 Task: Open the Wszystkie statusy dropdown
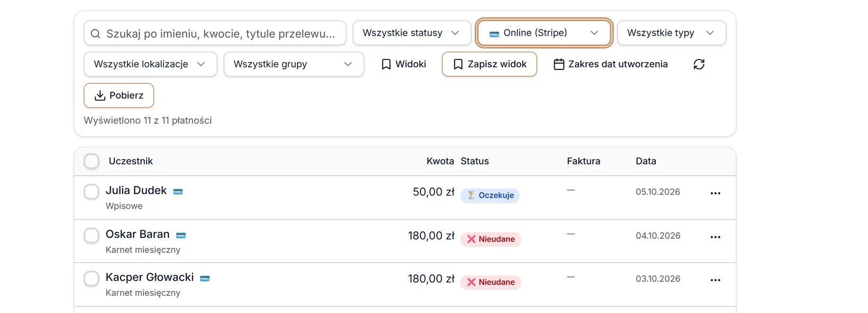point(412,33)
